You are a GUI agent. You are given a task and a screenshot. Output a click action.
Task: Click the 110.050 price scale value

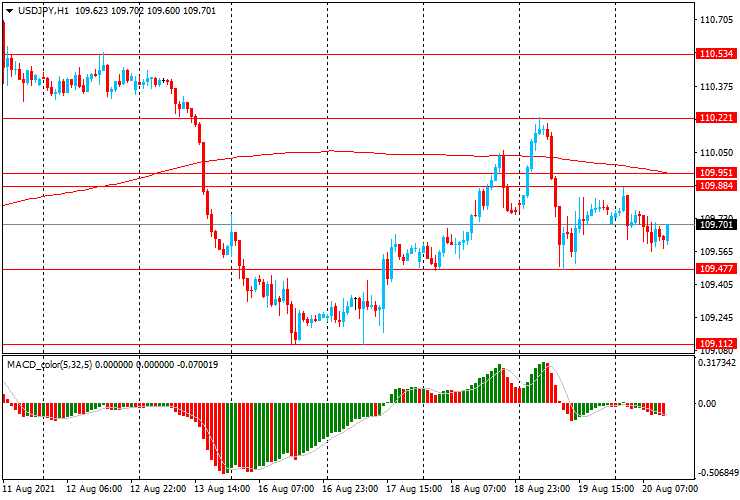click(x=716, y=153)
